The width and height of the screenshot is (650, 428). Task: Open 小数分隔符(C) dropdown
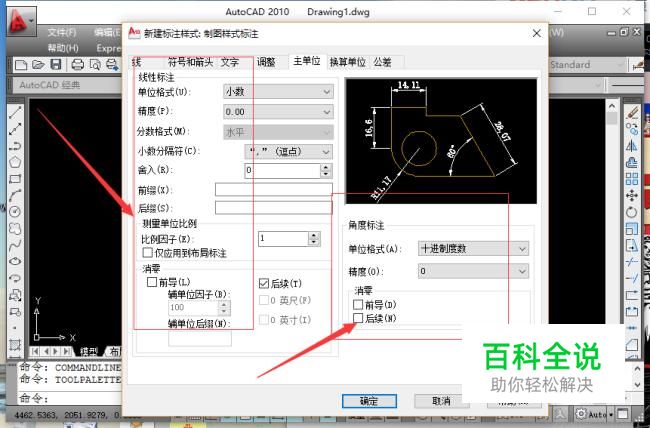[x=289, y=151]
